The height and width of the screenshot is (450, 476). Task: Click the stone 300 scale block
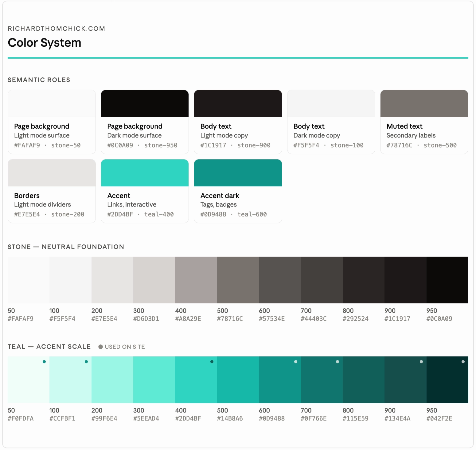click(154, 280)
